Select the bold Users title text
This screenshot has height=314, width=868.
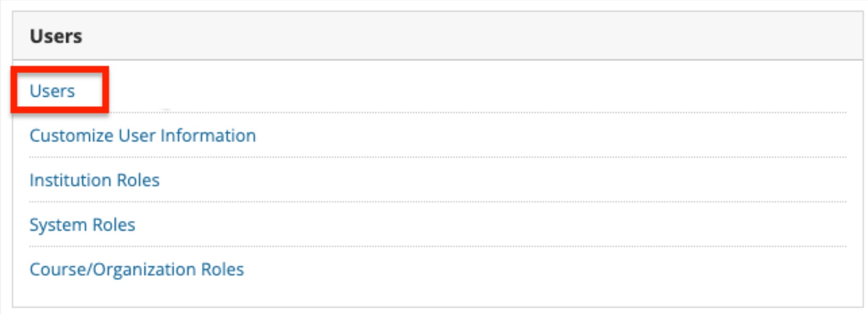pos(56,36)
